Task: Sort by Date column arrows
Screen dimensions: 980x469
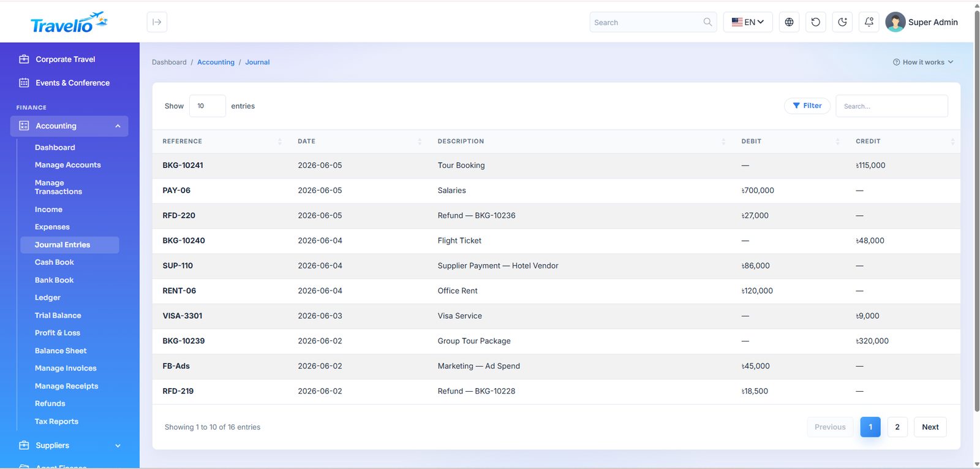Action: click(x=420, y=141)
